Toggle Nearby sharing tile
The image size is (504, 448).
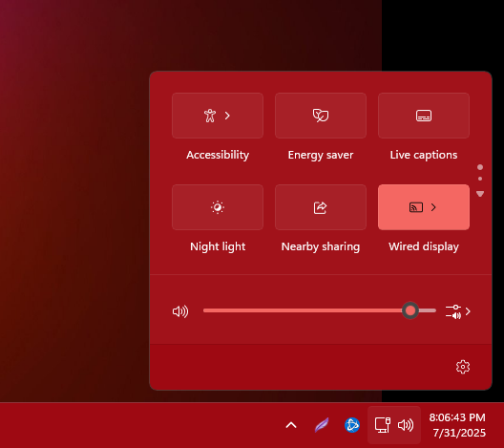[321, 207]
